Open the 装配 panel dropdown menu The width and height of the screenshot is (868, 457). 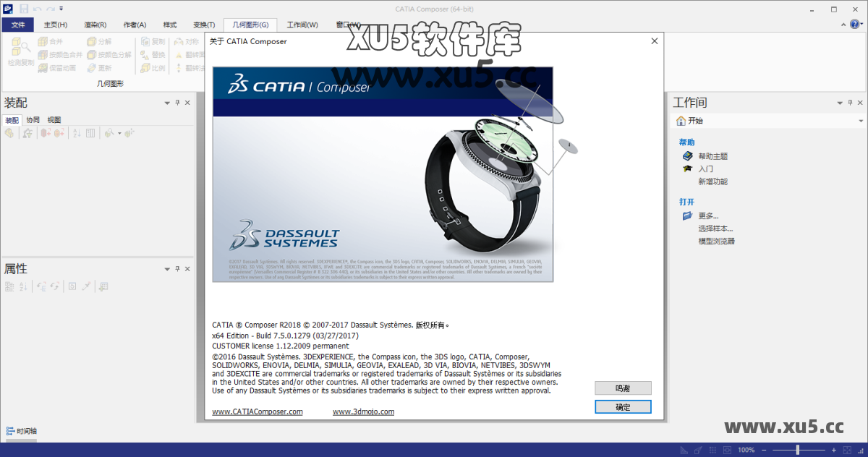click(x=166, y=102)
